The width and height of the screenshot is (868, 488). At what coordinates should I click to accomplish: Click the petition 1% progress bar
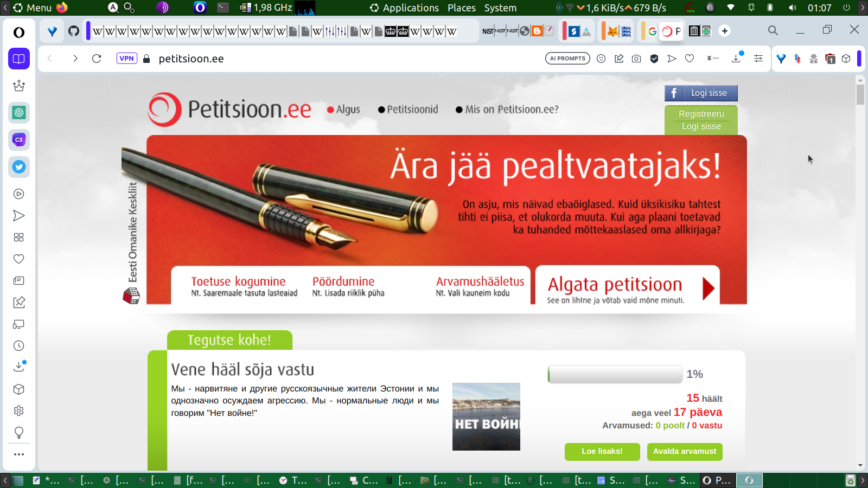(615, 374)
